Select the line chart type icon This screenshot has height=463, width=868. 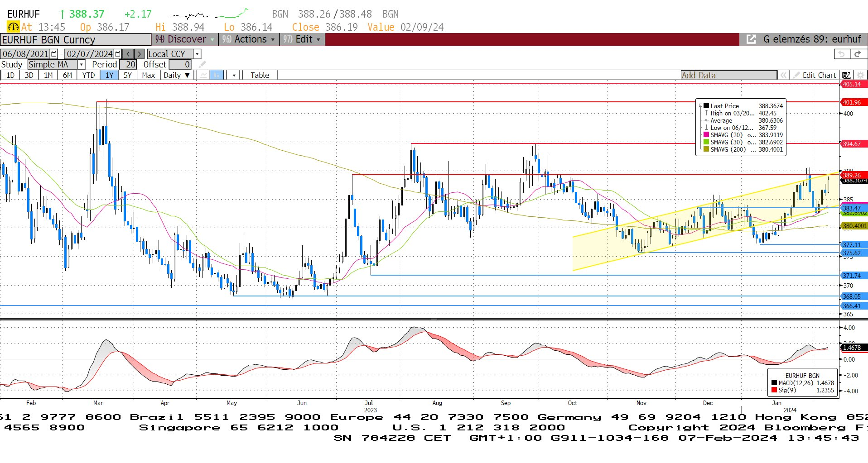203,75
